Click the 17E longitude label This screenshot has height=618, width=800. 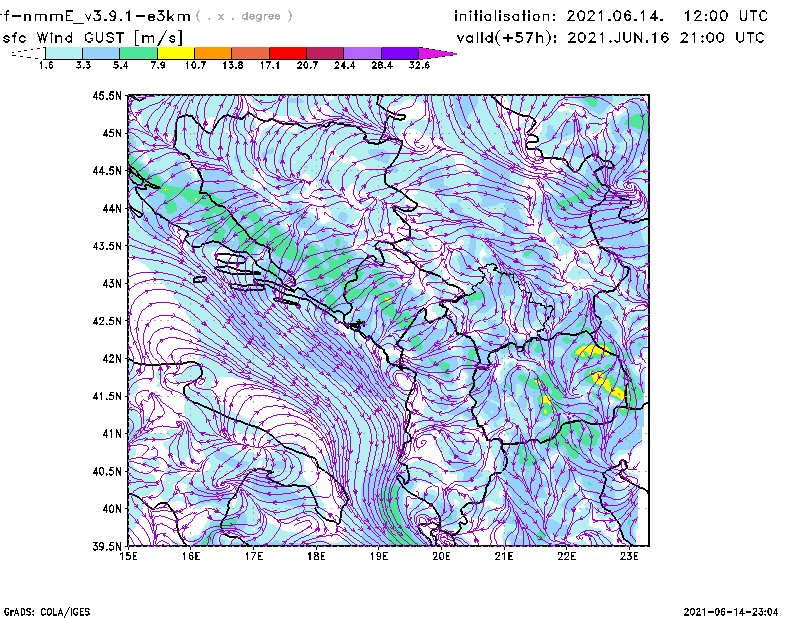(254, 556)
